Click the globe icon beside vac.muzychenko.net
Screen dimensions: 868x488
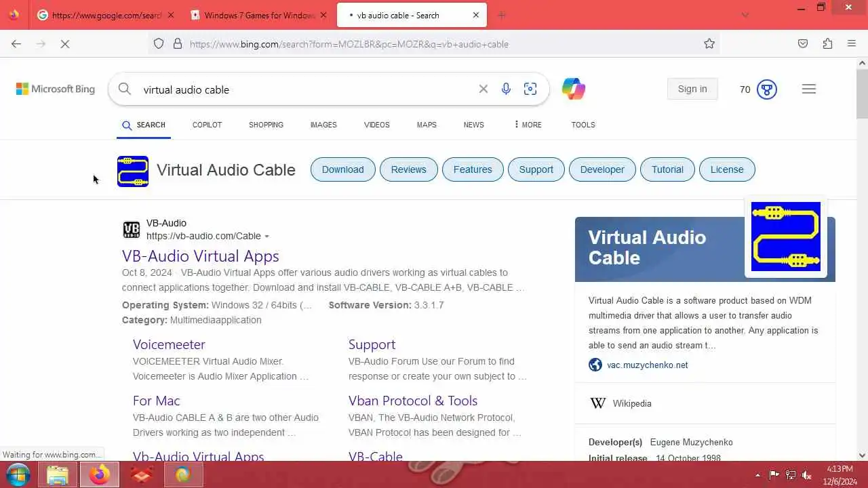(595, 365)
